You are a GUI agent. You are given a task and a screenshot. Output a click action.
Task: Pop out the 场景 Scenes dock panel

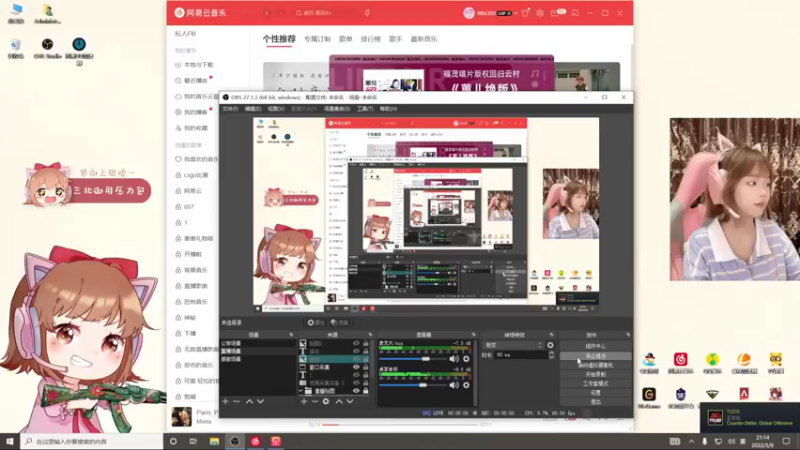tap(291, 335)
